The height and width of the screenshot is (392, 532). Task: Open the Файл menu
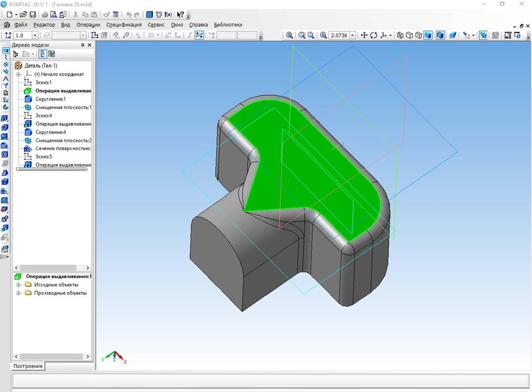pyautogui.click(x=20, y=25)
